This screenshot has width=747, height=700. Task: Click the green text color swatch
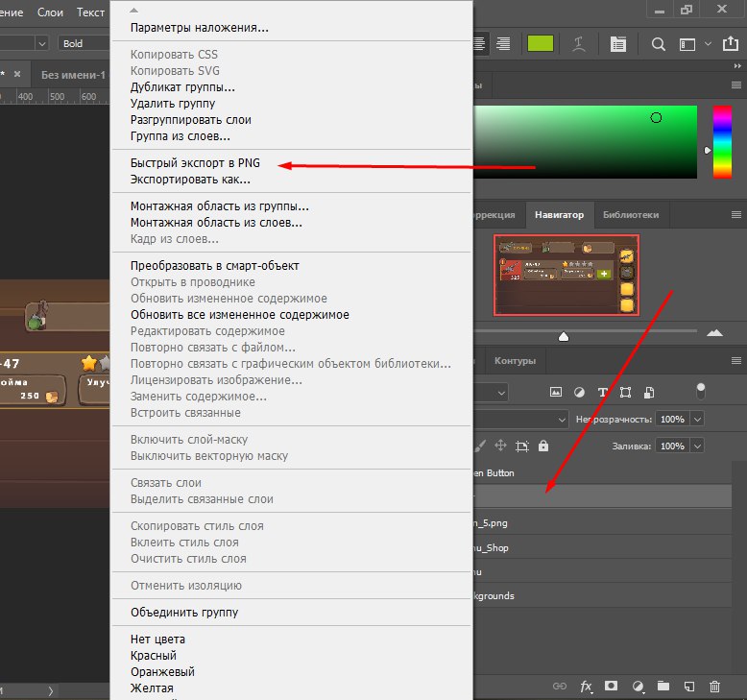[x=541, y=43]
